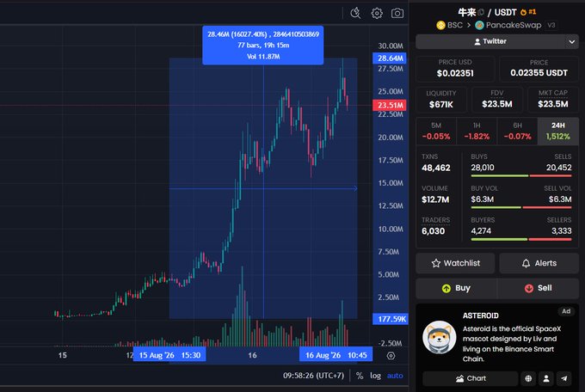585x392 pixels.
Task: Open chart settings gear icon
Action: (x=377, y=13)
